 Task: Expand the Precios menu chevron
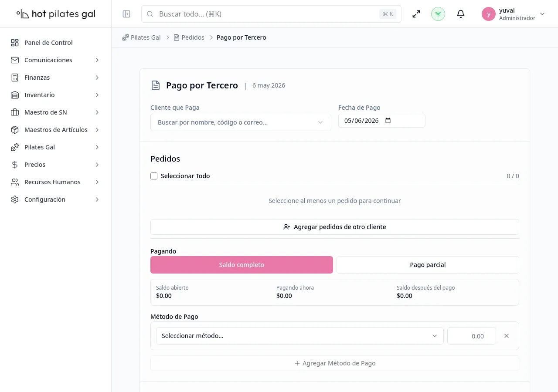[x=97, y=165]
